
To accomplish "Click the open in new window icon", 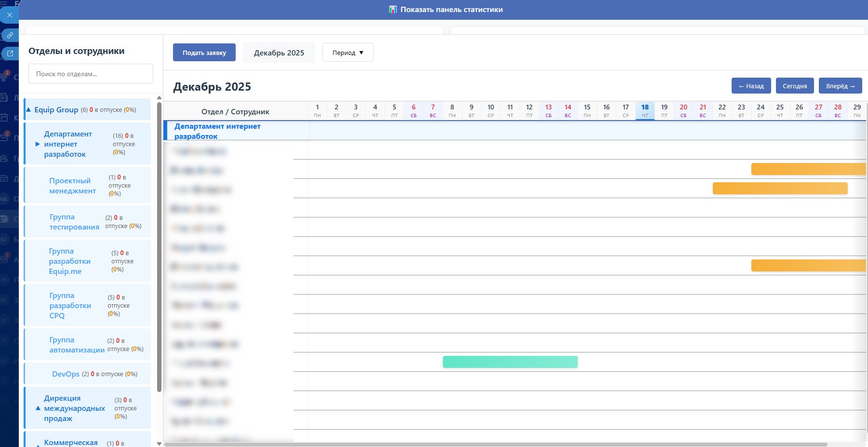I will point(10,54).
